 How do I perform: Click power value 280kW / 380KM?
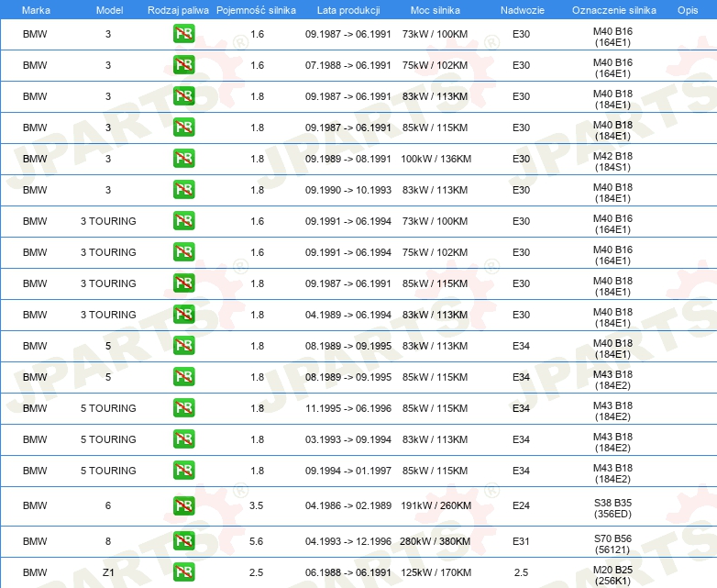point(435,541)
